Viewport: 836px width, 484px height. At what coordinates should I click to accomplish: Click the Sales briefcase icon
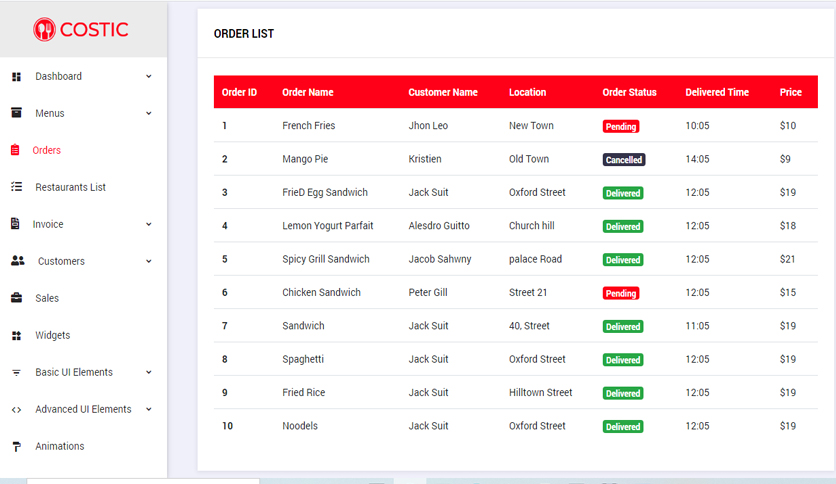coord(17,298)
